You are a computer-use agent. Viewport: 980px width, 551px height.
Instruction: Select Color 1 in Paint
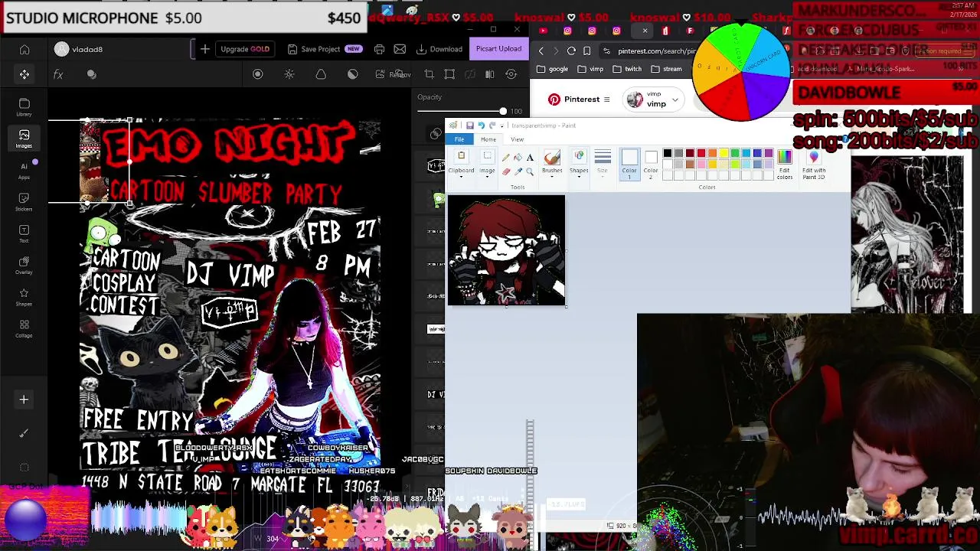point(629,165)
